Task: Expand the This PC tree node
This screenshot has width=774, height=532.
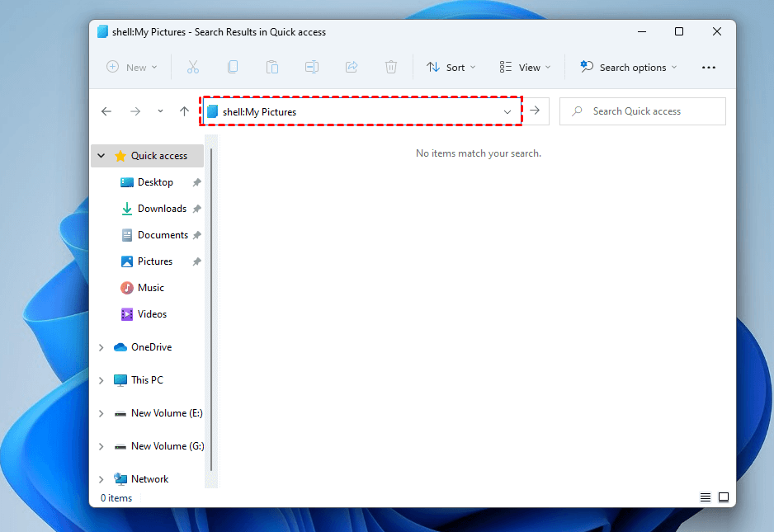Action: point(101,380)
